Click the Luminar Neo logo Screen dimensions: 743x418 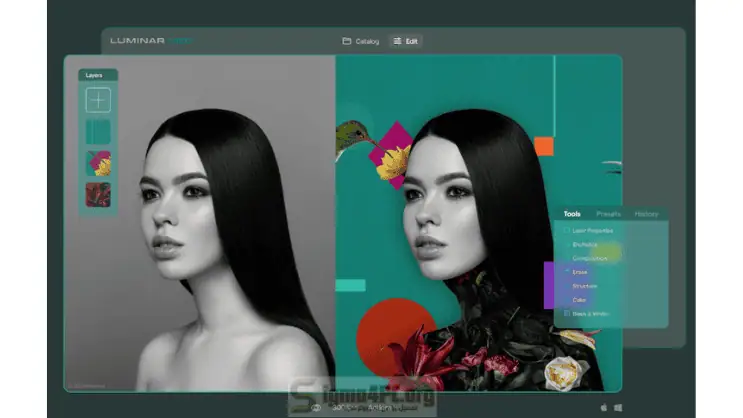click(152, 41)
